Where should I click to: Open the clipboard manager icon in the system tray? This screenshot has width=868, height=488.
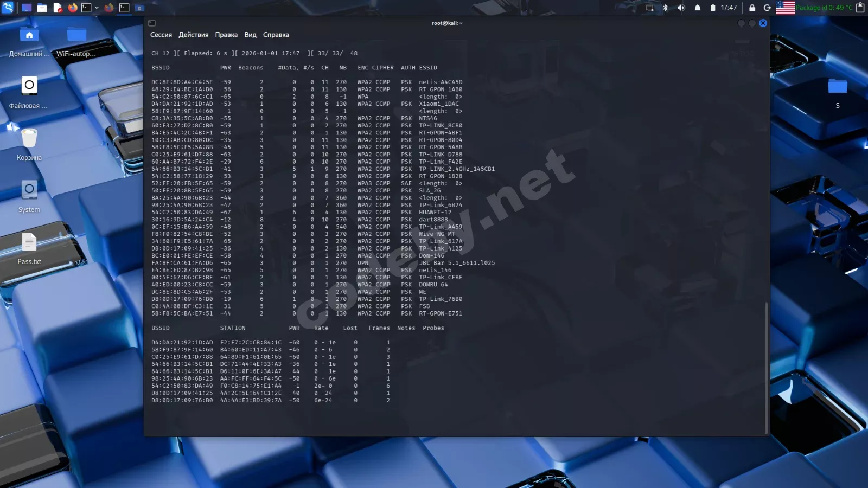(860, 8)
